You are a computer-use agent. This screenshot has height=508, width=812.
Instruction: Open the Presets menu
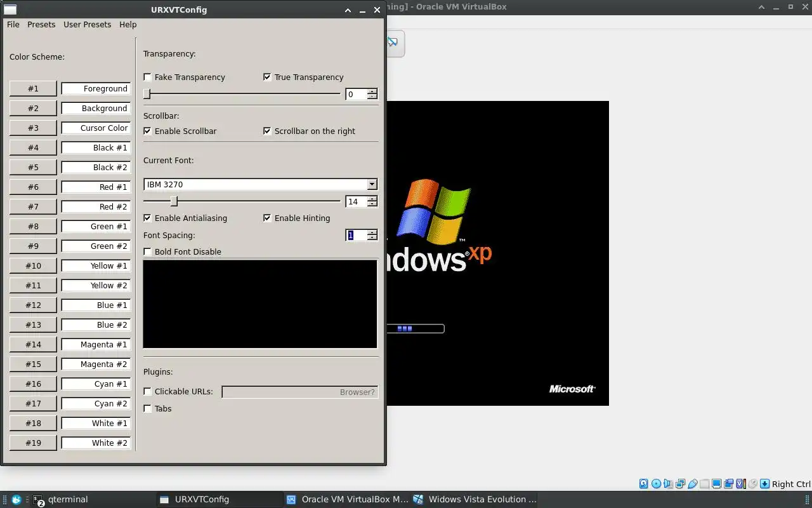click(41, 24)
